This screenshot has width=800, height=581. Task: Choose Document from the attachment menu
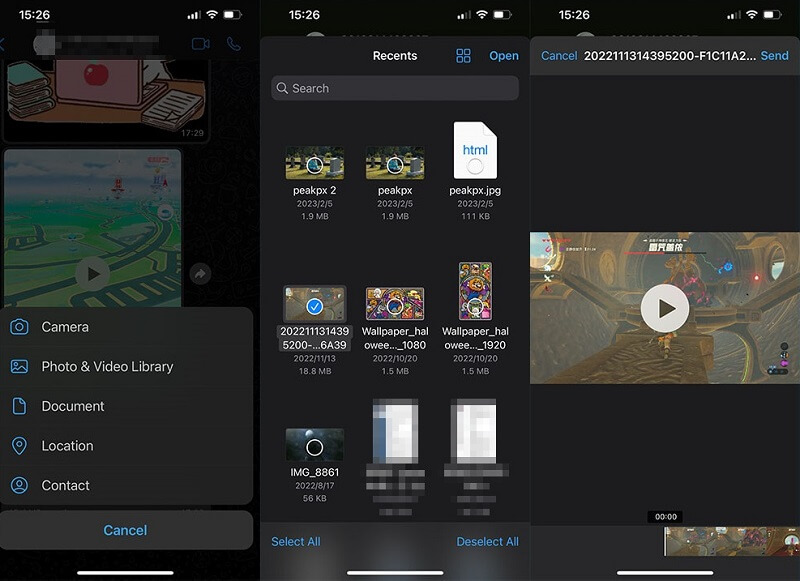126,406
